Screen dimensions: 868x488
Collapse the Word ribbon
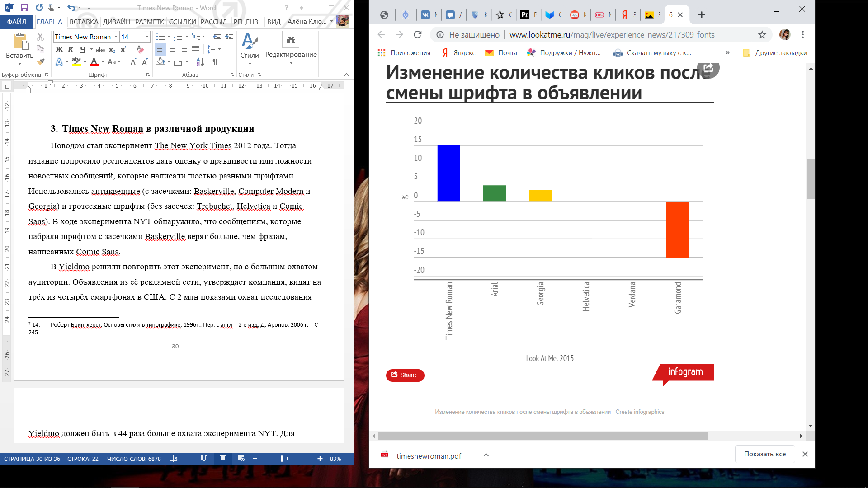click(346, 75)
